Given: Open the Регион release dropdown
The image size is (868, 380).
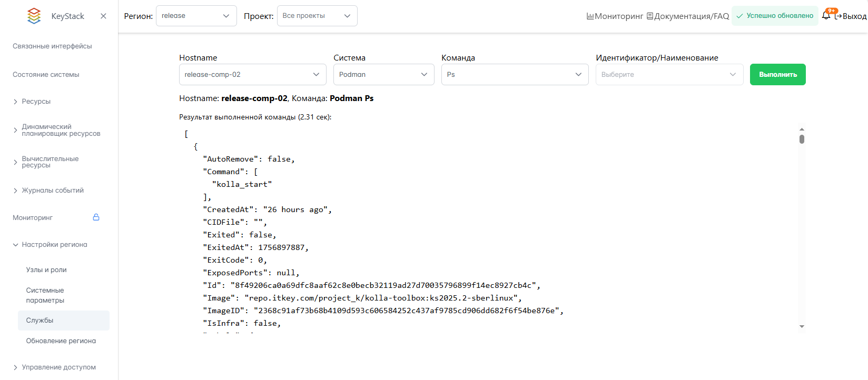Looking at the screenshot, I should 196,16.
